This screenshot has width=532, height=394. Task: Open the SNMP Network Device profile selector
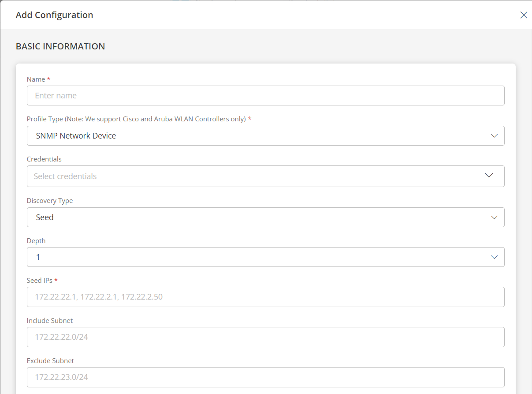pyautogui.click(x=264, y=136)
